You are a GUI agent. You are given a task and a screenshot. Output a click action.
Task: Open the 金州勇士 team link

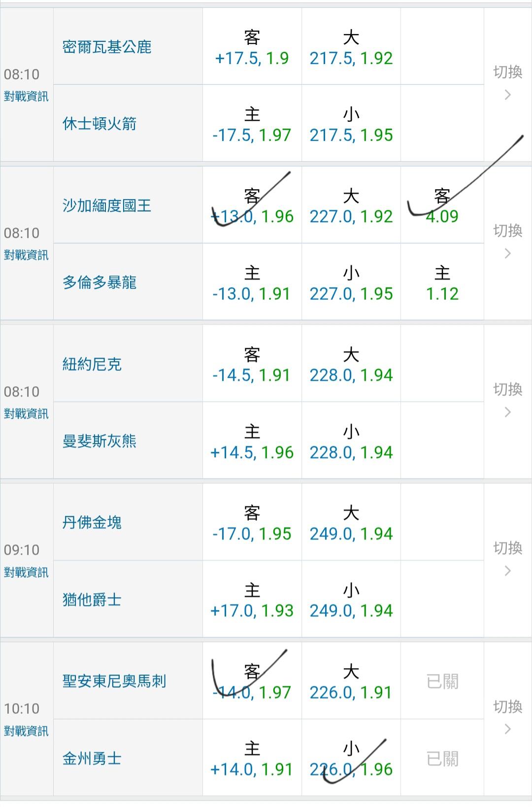92,759
